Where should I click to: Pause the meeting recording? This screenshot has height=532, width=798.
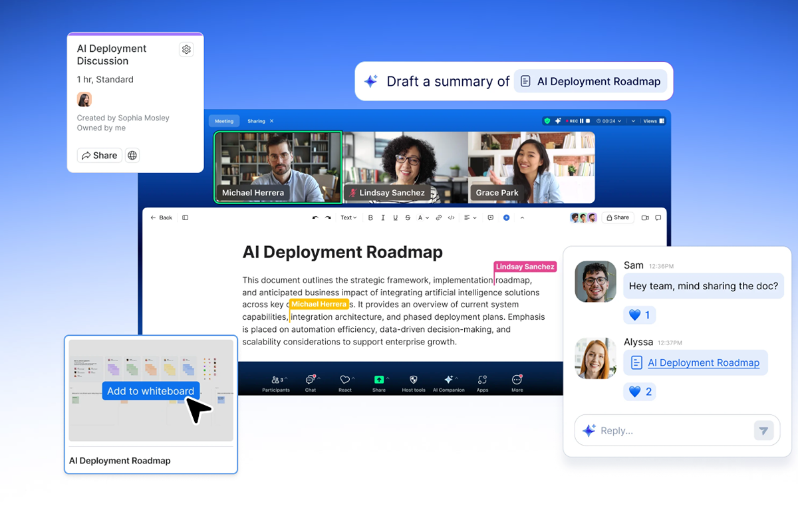(x=581, y=121)
